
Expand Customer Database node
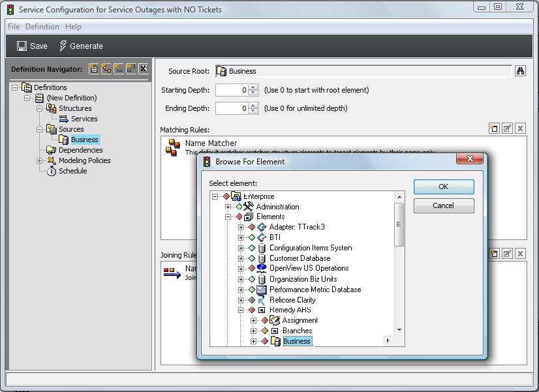point(241,258)
